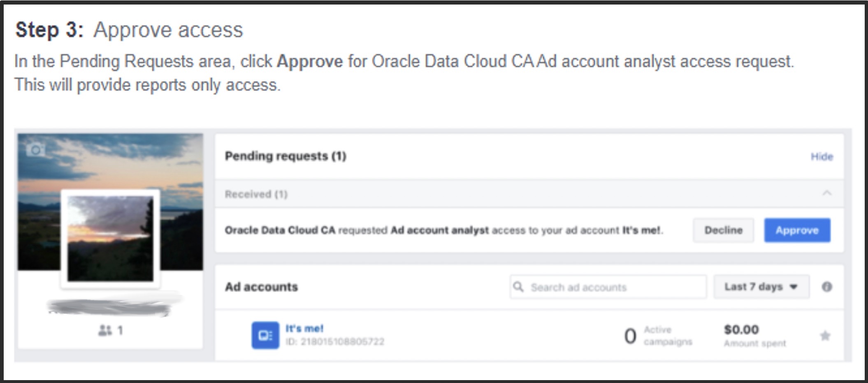The width and height of the screenshot is (868, 383).
Task: Click the profile picture thumbnail
Action: click(x=110, y=239)
